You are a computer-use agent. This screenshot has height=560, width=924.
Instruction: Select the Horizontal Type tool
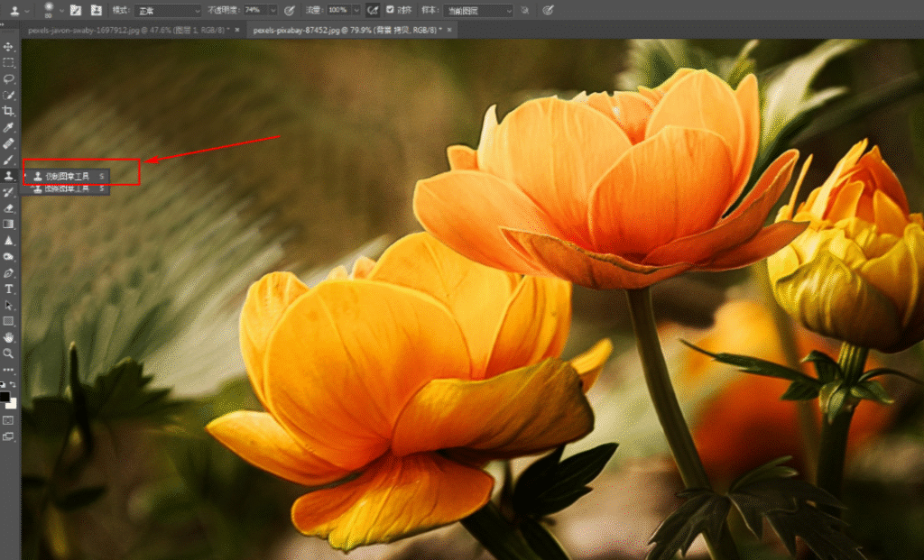(8, 289)
